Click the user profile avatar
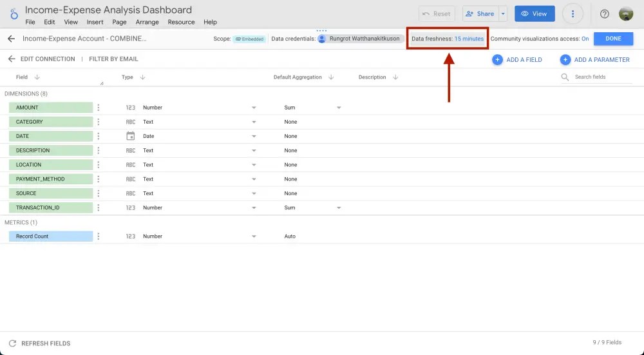Screen dimensions: 644x355 pos(625,14)
